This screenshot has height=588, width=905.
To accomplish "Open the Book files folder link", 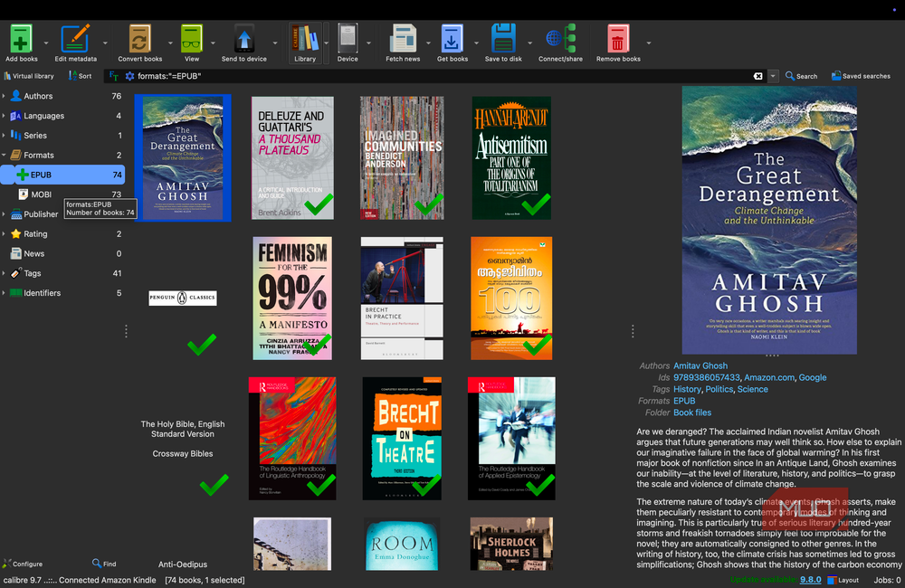I will point(692,413).
